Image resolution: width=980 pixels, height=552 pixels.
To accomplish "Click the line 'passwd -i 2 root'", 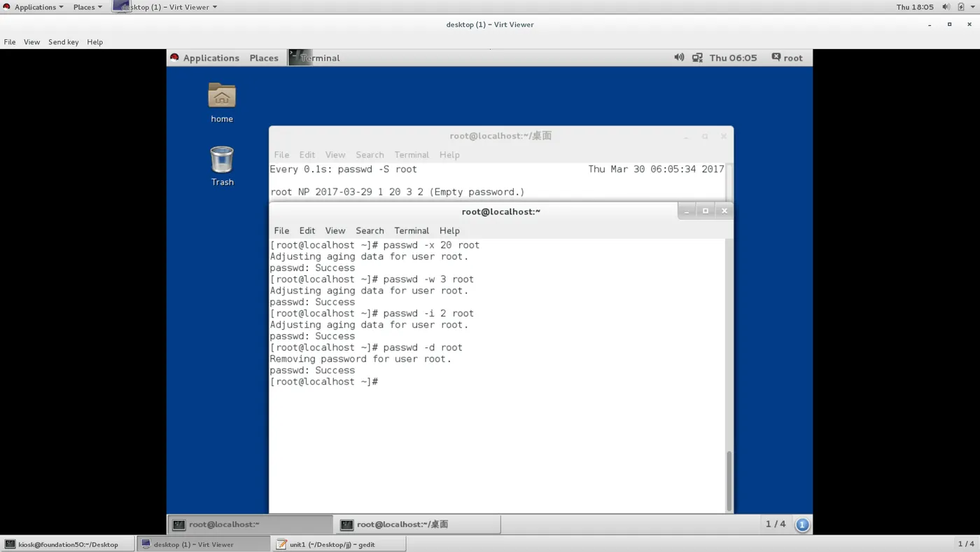I will pos(372,313).
